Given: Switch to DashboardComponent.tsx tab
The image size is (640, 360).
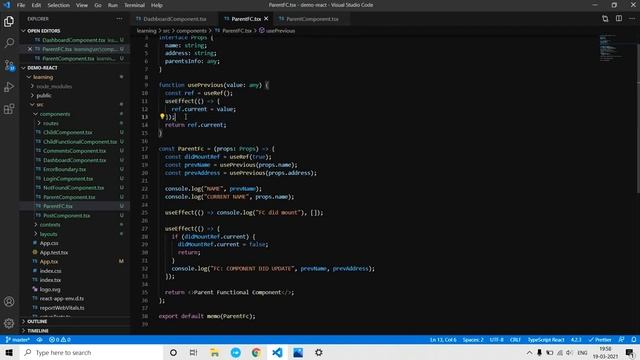Looking at the screenshot, I should coord(175,19).
